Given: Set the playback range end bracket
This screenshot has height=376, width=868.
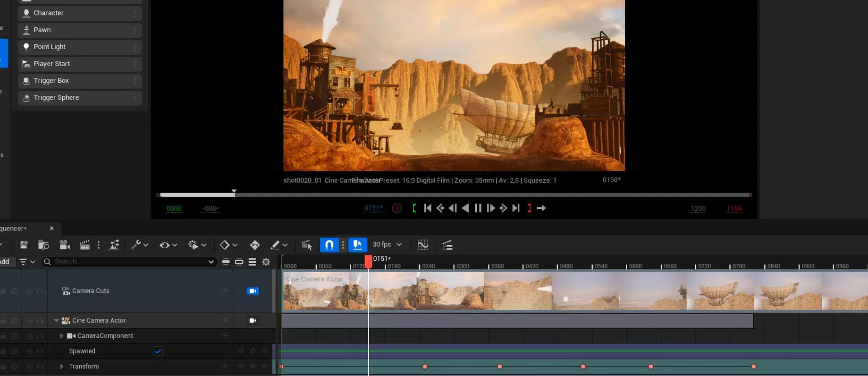Looking at the screenshot, I should [x=529, y=208].
